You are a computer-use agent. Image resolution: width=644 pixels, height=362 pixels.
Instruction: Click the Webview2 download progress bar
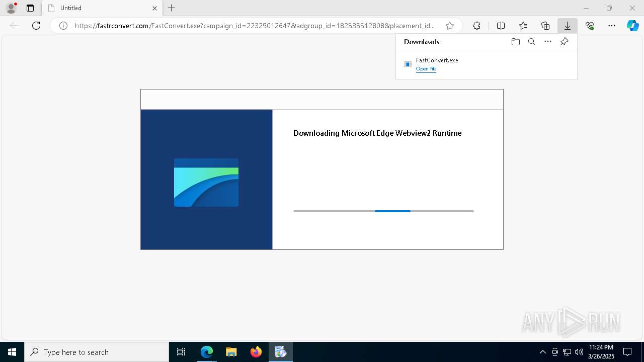click(x=383, y=211)
